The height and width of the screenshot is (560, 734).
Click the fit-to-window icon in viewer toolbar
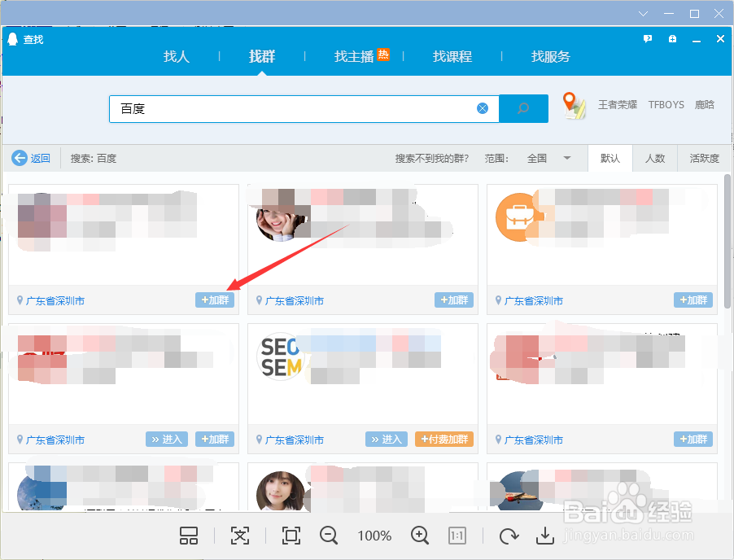click(x=291, y=536)
